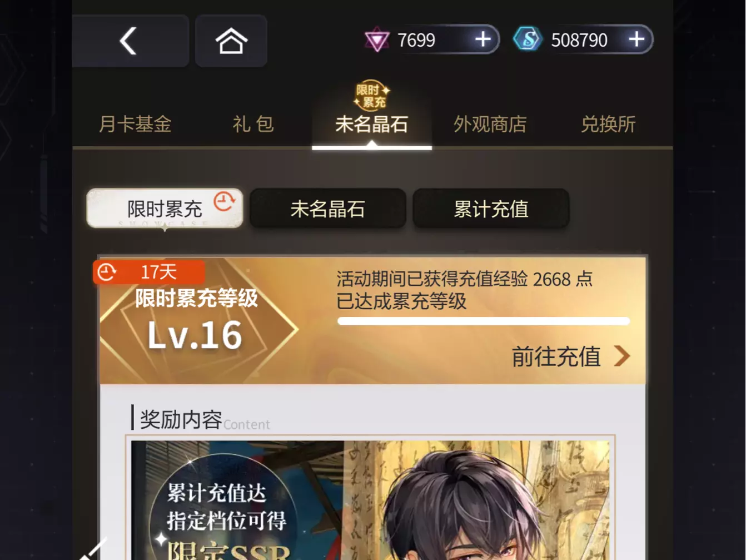Click the 限时累充 gold badge icon
746x560 pixels.
tap(372, 95)
